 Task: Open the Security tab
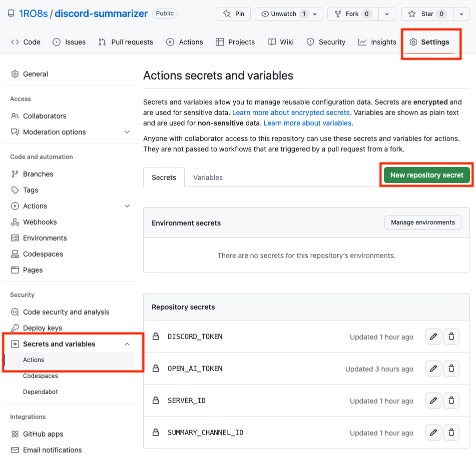326,42
